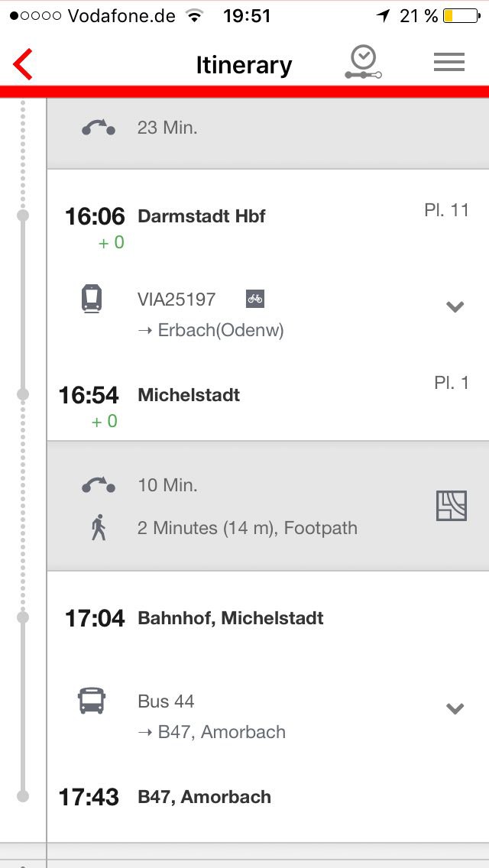Viewport: 489px width, 868px height.
Task: Tap the bicycle transport icon
Action: [255, 299]
